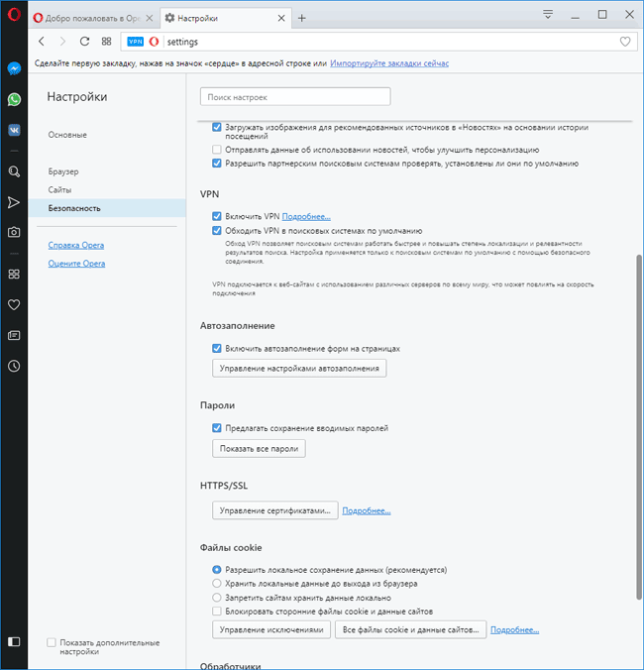Viewport: 644px width, 670px height.
Task: Check 'Показать дополнительные настройки' box
Action: click(52, 643)
